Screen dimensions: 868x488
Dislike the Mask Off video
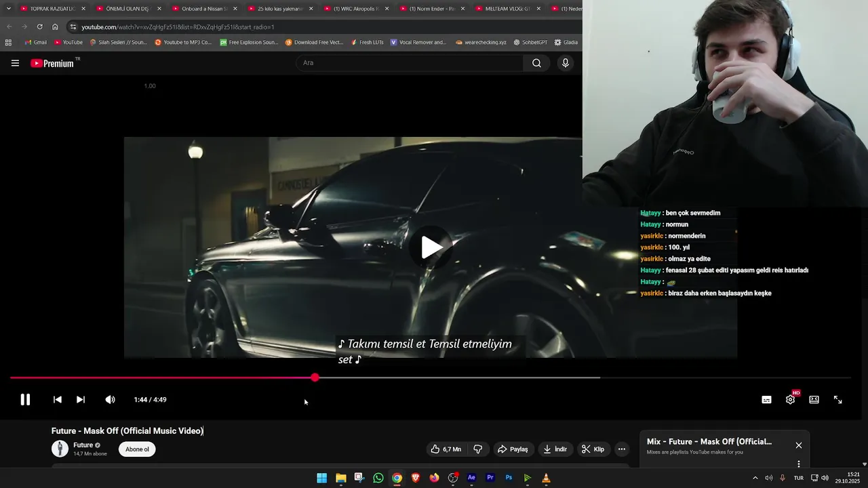point(478,449)
